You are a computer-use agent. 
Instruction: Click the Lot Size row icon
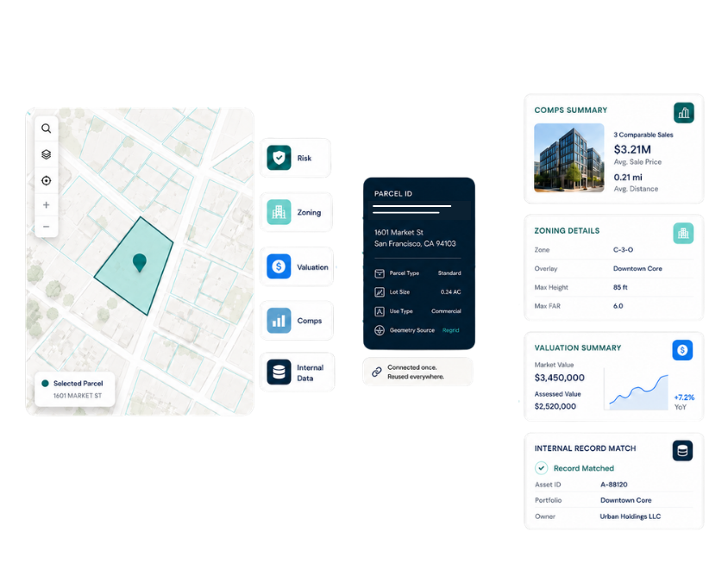click(x=380, y=292)
